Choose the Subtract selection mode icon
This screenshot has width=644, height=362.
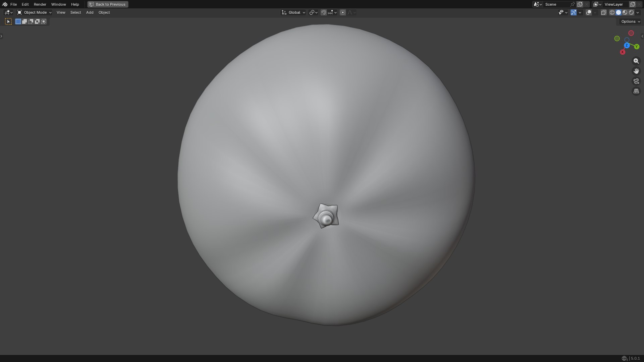point(31,21)
